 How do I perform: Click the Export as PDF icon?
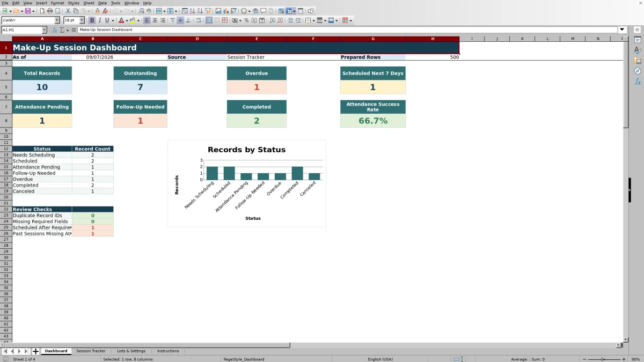[x=42, y=11]
